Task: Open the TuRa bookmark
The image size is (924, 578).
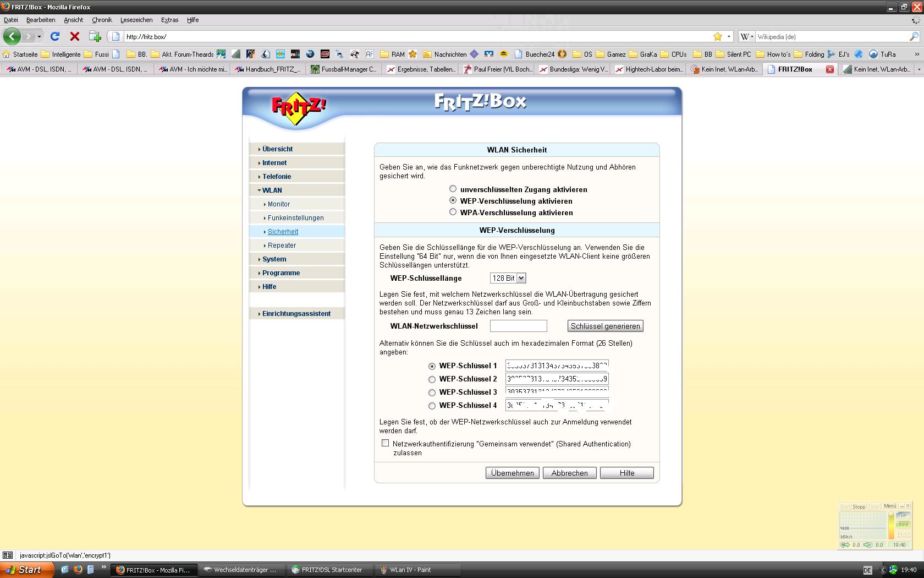Action: [x=883, y=54]
